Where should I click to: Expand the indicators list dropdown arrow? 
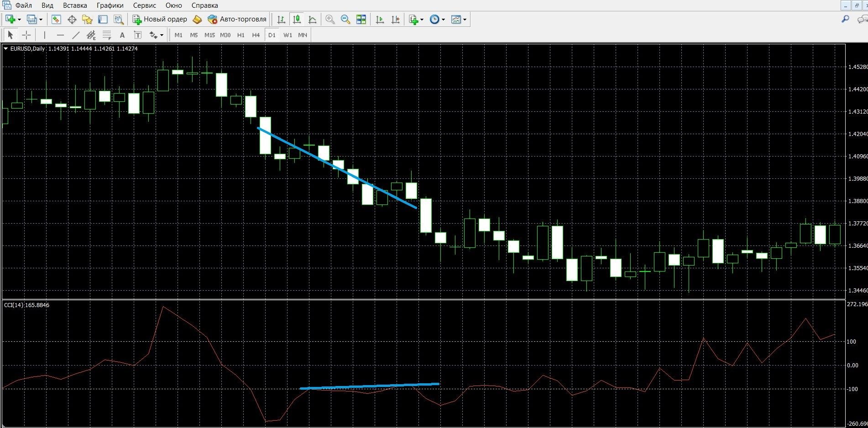(x=422, y=20)
